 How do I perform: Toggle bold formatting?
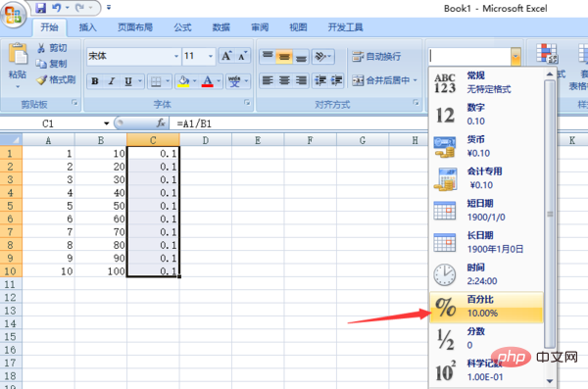pyautogui.click(x=95, y=81)
